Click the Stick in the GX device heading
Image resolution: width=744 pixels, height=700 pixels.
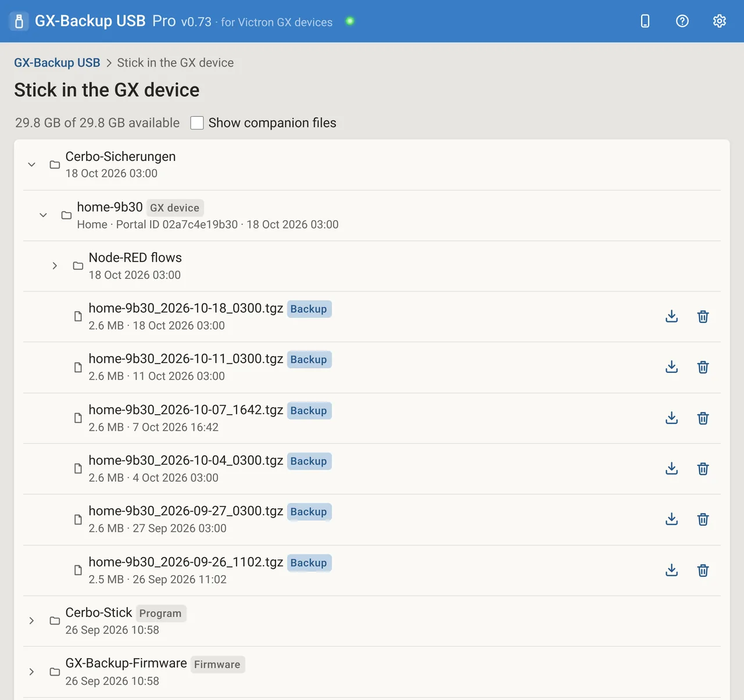pyautogui.click(x=107, y=90)
